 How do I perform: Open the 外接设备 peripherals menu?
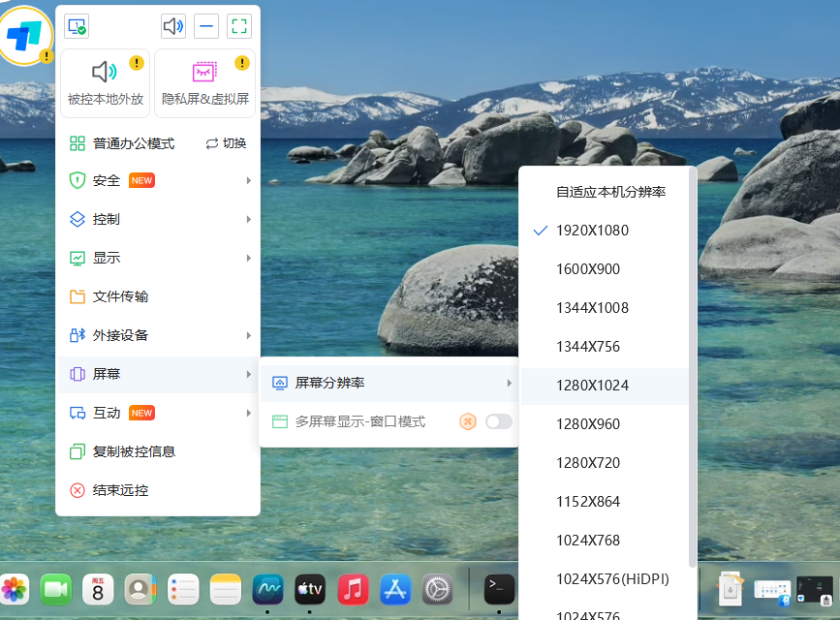pyautogui.click(x=158, y=335)
